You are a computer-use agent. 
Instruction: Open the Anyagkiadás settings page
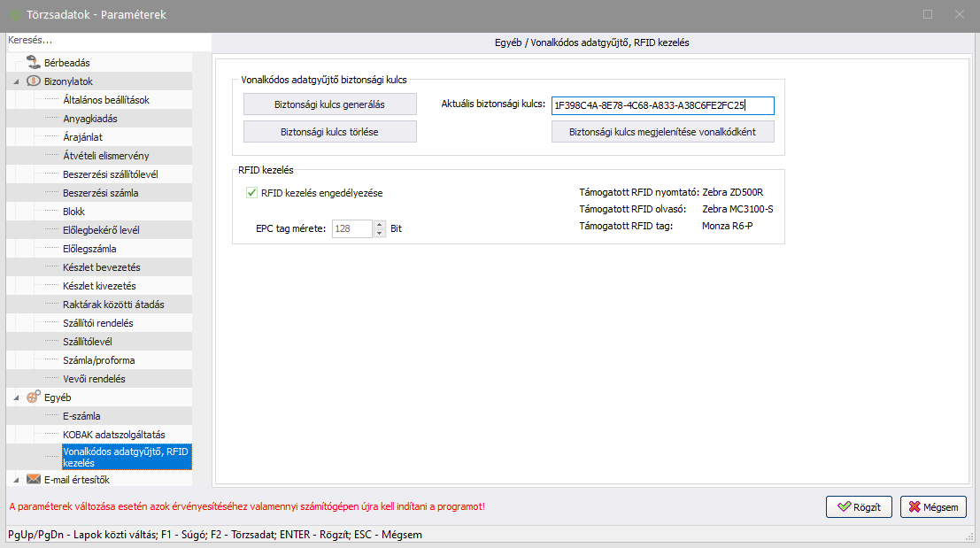point(90,119)
